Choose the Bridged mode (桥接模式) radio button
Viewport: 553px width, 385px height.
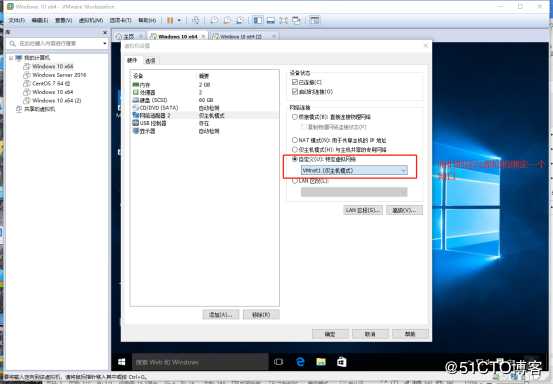tap(294, 117)
